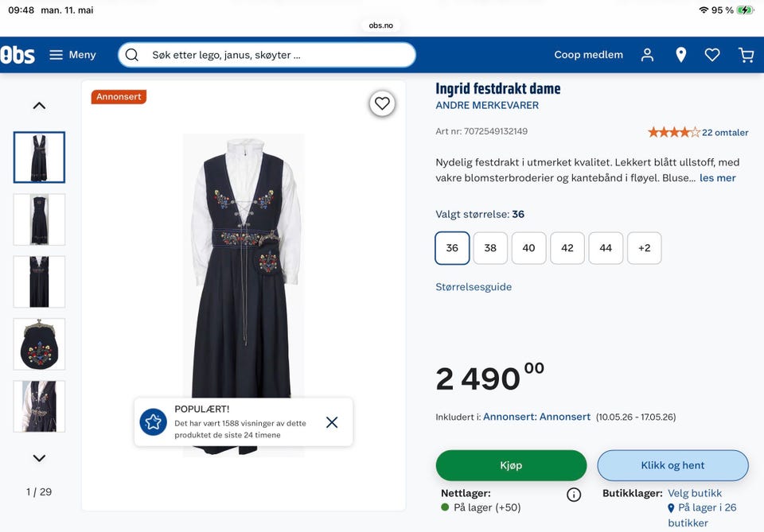This screenshot has width=764, height=532.
Task: Open the Størrelsesguide link
Action: point(474,287)
